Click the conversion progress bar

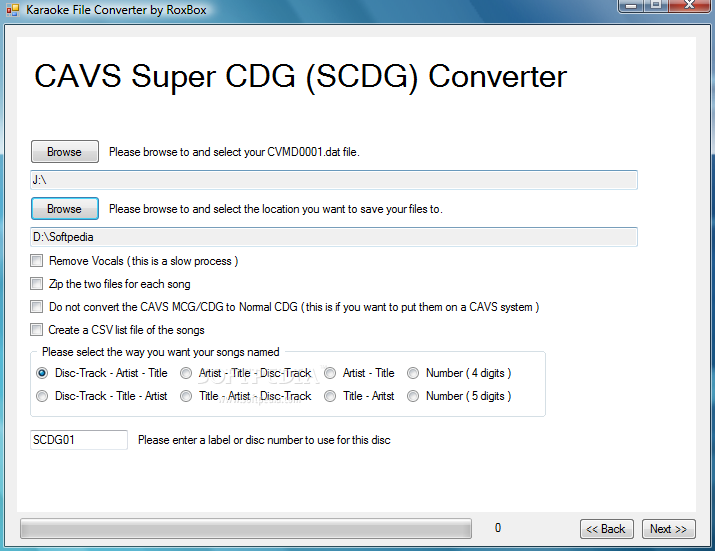(246, 529)
